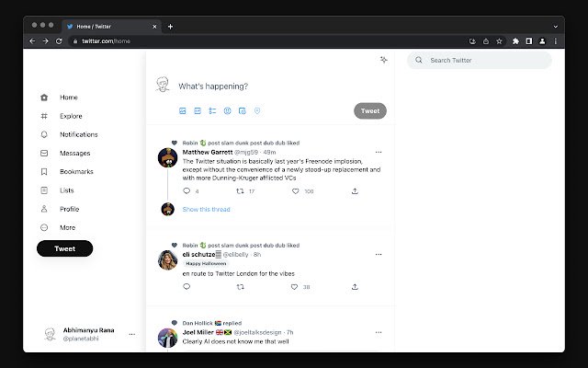Viewport: 588px width, 368px height.
Task: Click eli schutze's avatar
Action: [x=167, y=259]
